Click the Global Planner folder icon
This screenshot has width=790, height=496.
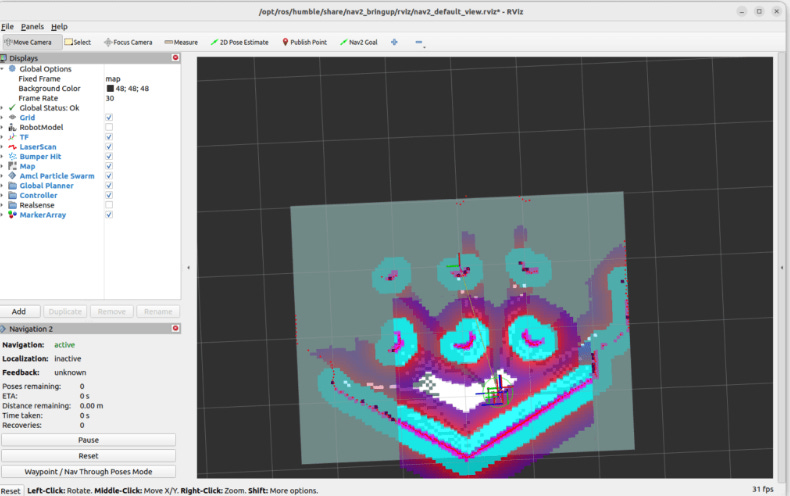click(13, 185)
